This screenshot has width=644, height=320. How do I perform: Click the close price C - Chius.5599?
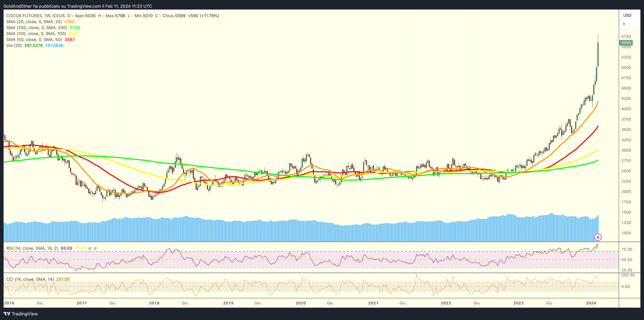[170, 16]
